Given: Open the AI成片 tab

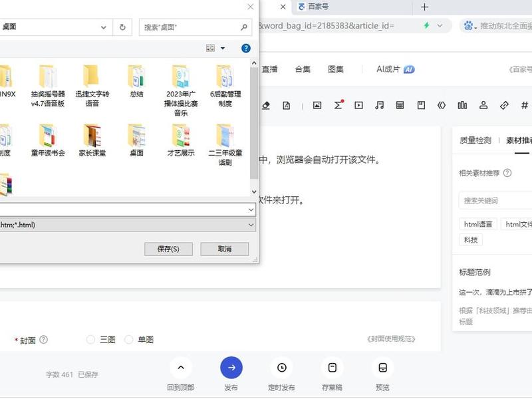Looking at the screenshot, I should pos(396,69).
